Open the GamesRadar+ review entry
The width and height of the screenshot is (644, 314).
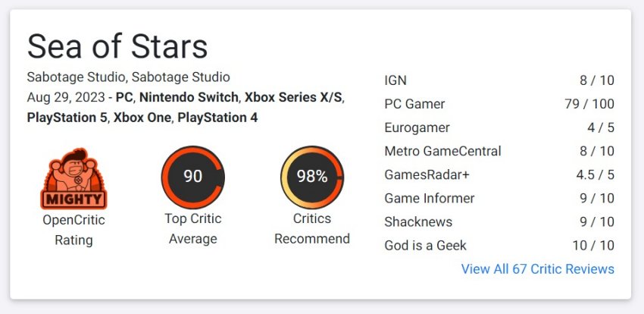499,174
